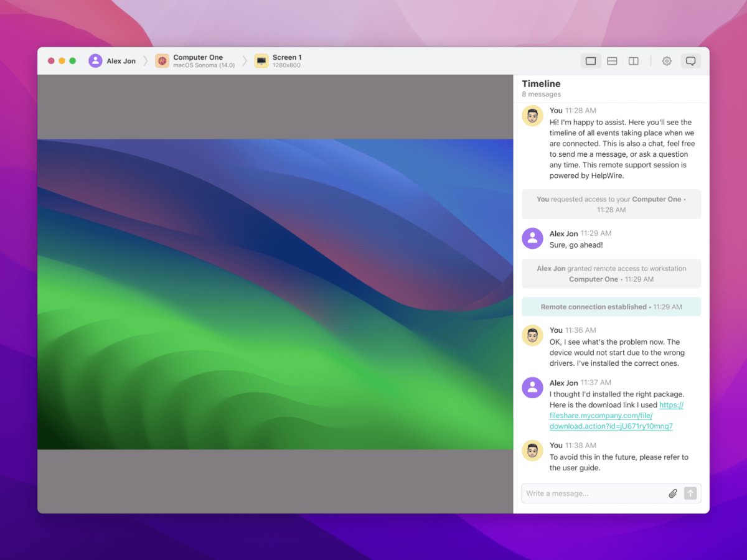Click the paperclip attach file icon
747x560 pixels.
coord(672,493)
